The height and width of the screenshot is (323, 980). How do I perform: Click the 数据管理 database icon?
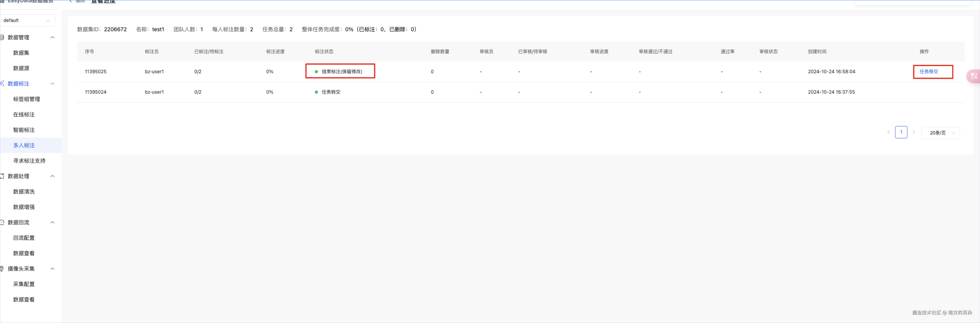pyautogui.click(x=2, y=37)
